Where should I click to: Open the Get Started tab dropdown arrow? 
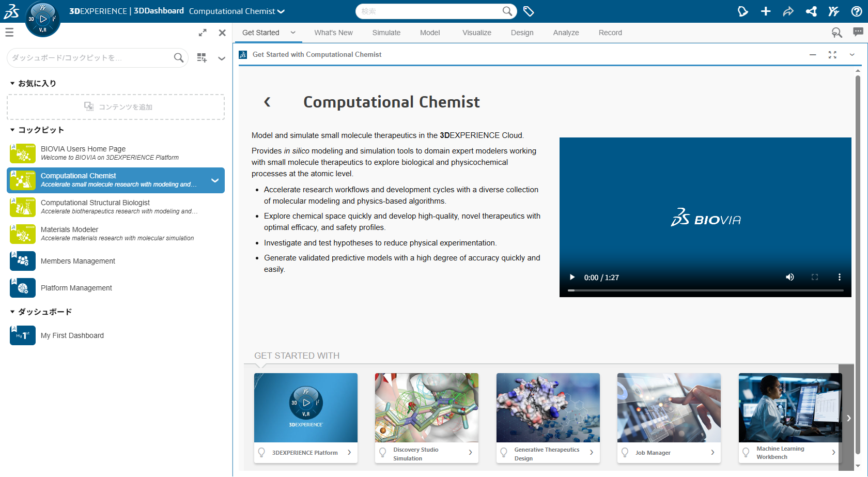[293, 33]
